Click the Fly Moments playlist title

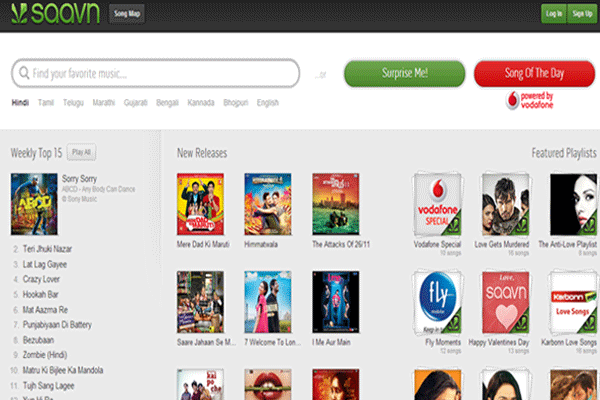tap(443, 342)
